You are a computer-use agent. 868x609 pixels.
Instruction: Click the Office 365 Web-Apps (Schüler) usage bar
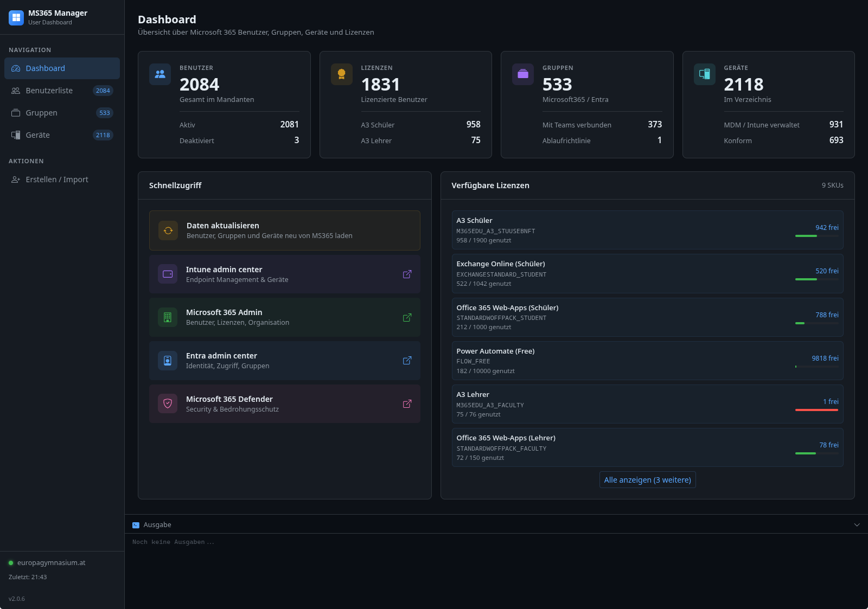(x=817, y=323)
